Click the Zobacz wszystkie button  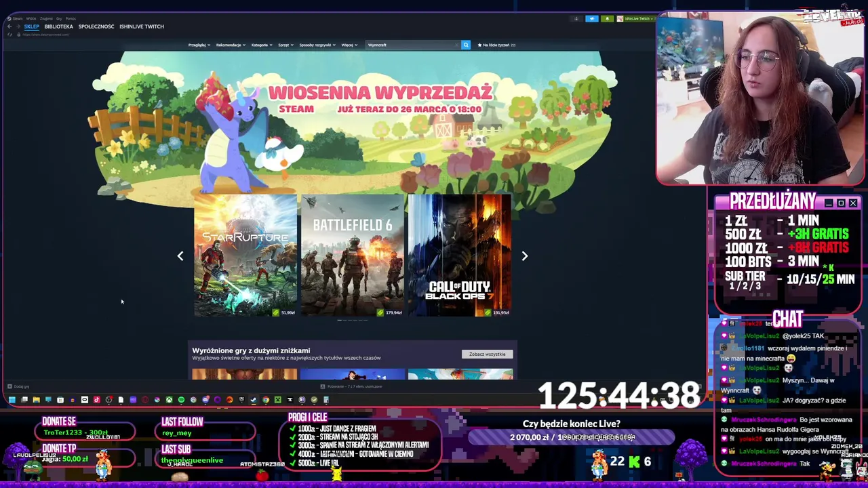click(x=488, y=354)
